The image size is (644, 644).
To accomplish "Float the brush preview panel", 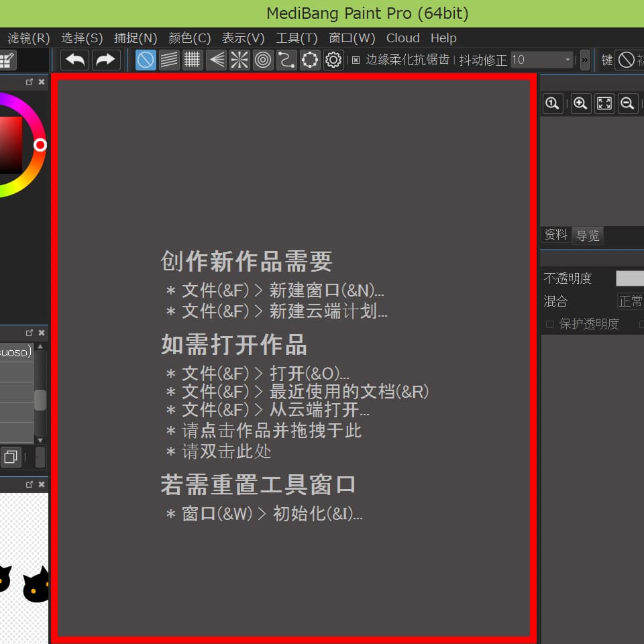I will [x=29, y=484].
